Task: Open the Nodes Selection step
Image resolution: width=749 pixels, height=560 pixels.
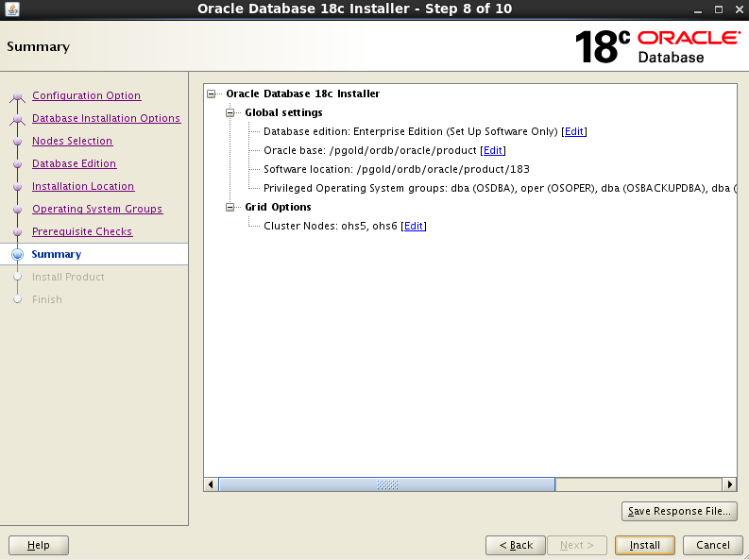Action: (72, 141)
